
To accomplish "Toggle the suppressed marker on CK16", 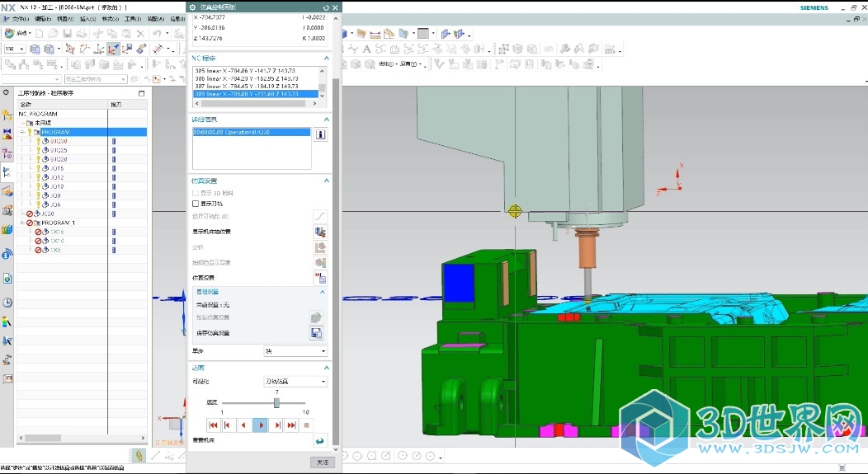I will (38, 232).
